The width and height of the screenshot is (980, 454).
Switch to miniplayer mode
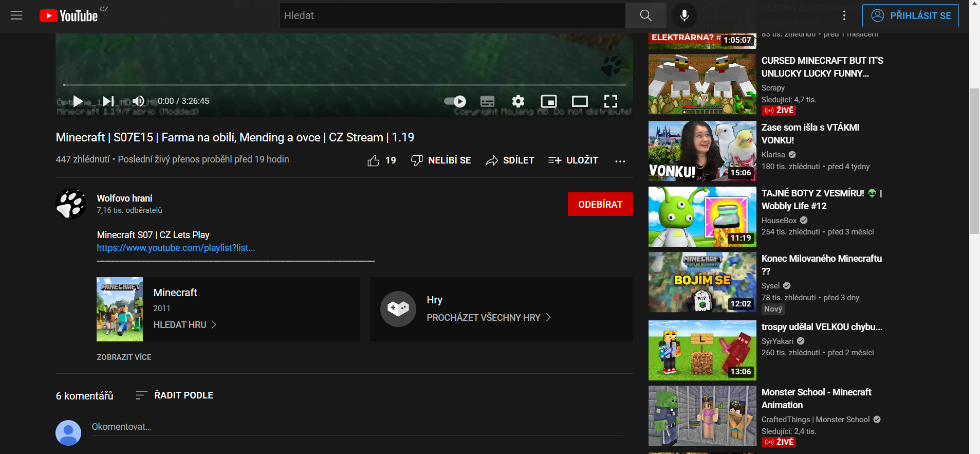coord(549,101)
